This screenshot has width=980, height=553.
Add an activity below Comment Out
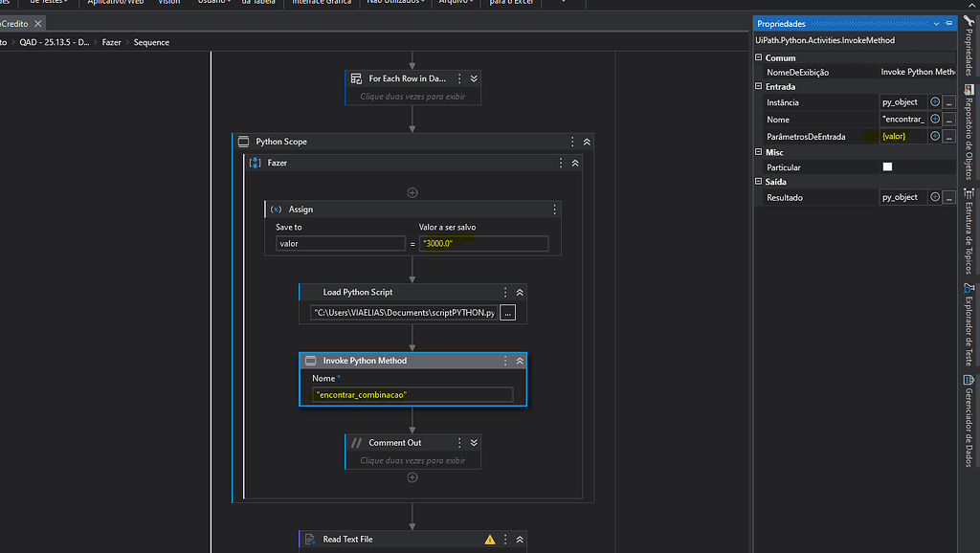(x=412, y=477)
